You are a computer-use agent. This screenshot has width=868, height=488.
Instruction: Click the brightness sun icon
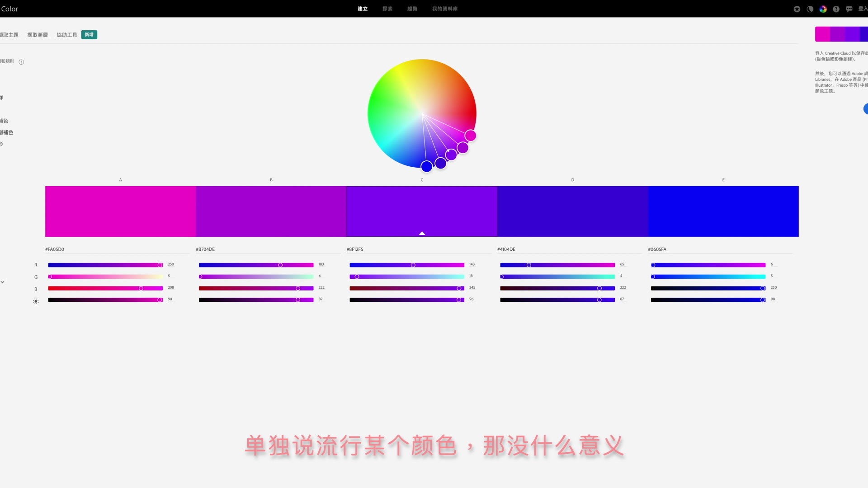36,301
